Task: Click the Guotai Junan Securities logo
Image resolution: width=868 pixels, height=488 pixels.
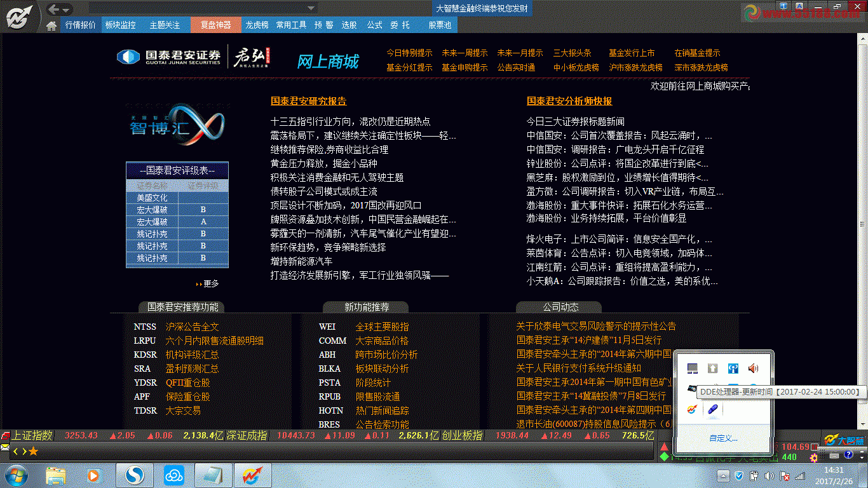Action: 169,57
